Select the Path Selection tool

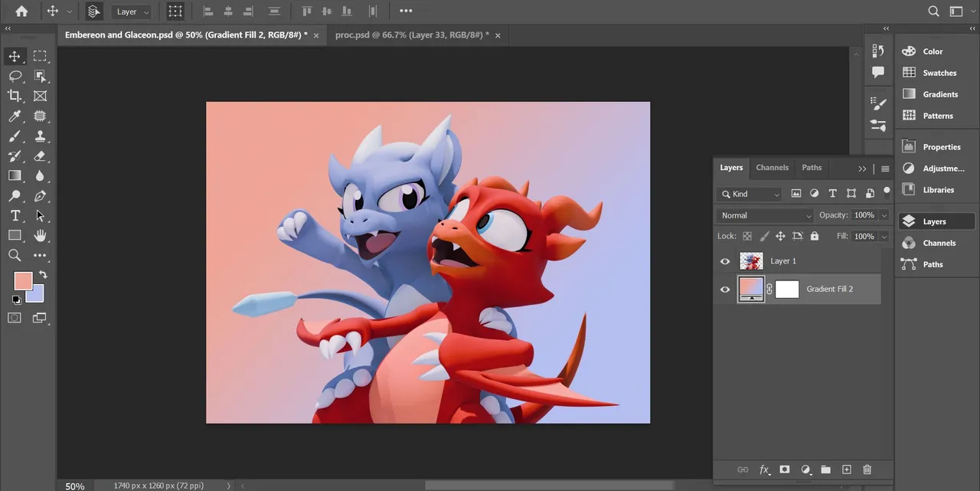(40, 215)
